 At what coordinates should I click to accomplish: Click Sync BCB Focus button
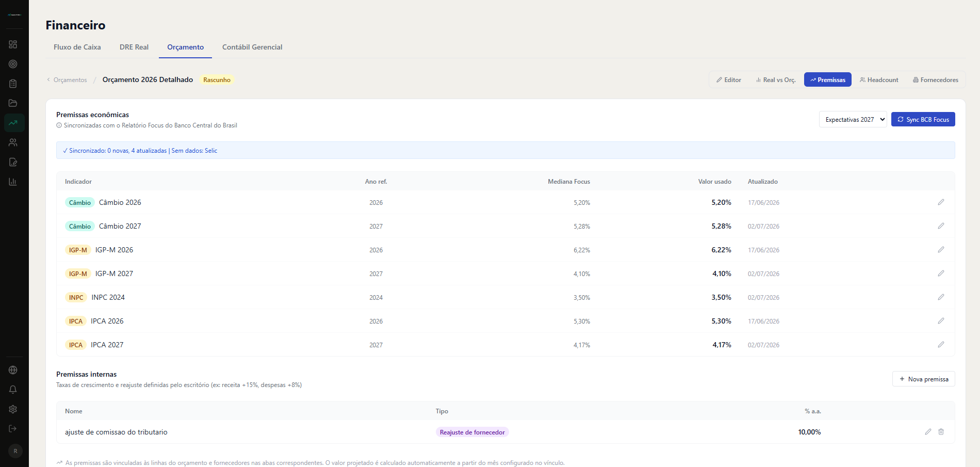923,119
